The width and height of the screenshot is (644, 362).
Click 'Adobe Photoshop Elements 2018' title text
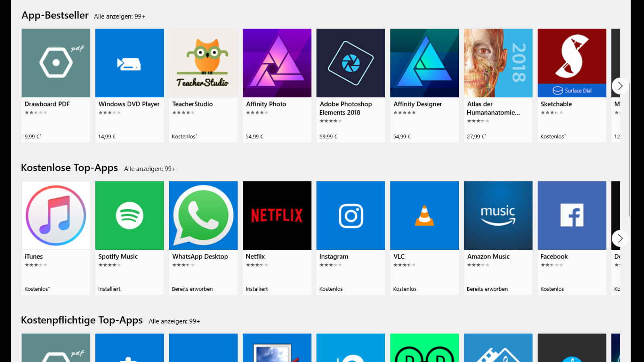coord(346,108)
